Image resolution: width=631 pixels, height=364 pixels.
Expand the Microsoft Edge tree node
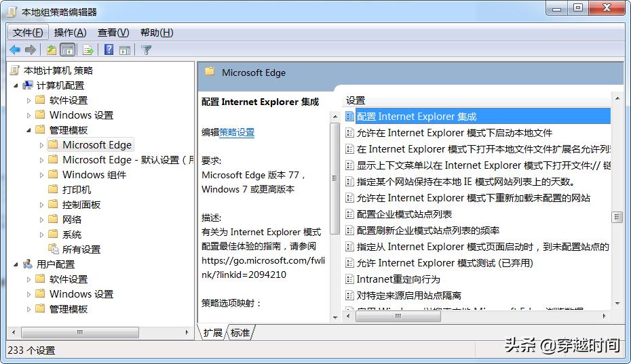tap(41, 145)
